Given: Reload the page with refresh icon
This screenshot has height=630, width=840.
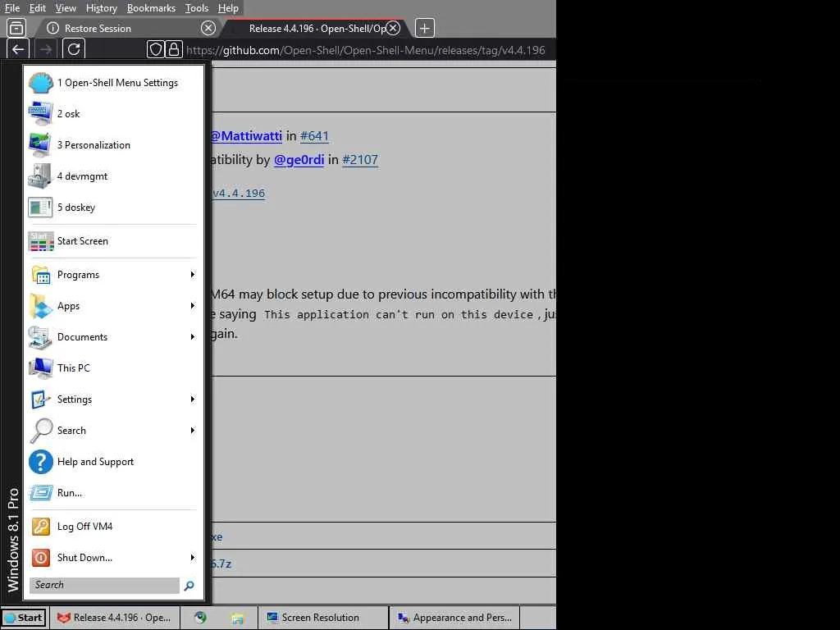Looking at the screenshot, I should [x=74, y=49].
